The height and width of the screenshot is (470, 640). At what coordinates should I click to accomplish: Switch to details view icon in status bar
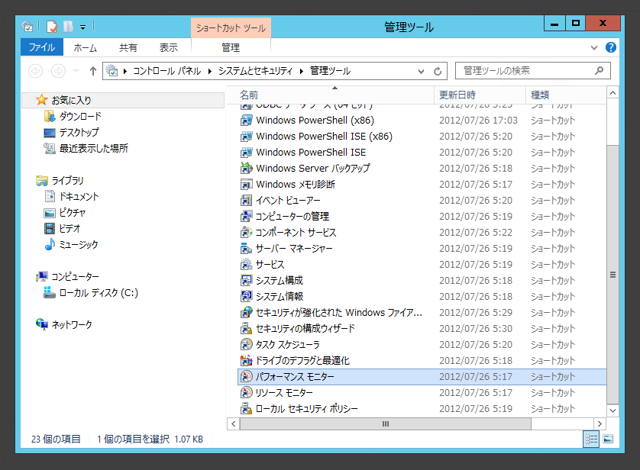591,439
